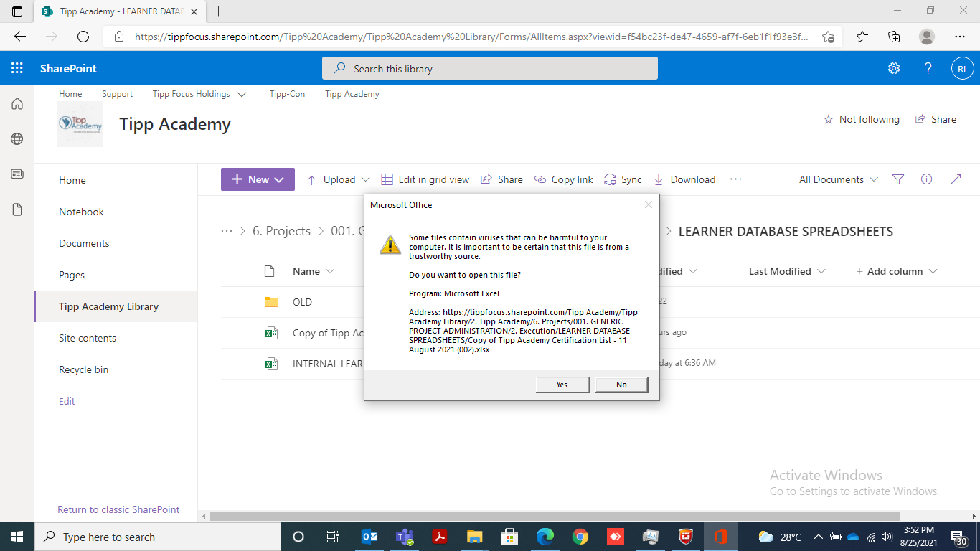
Task: Click the horizontal scrollbar at bottom of library
Action: 555,516
